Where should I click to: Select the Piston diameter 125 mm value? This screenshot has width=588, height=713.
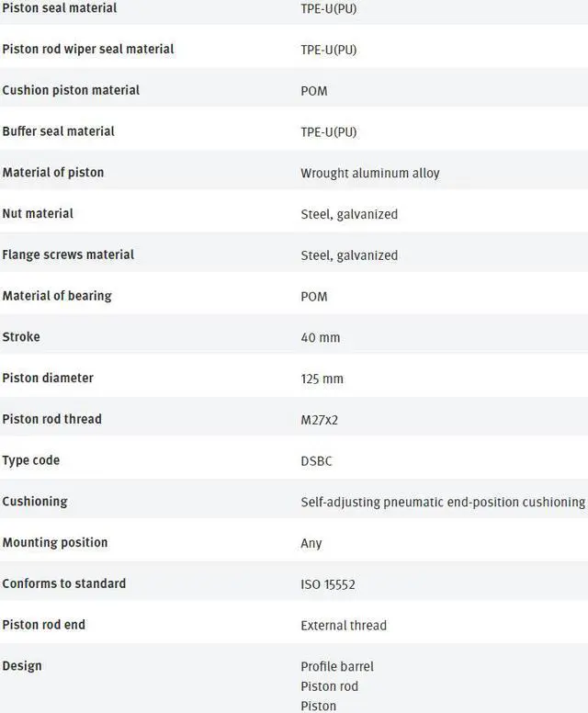click(x=322, y=379)
